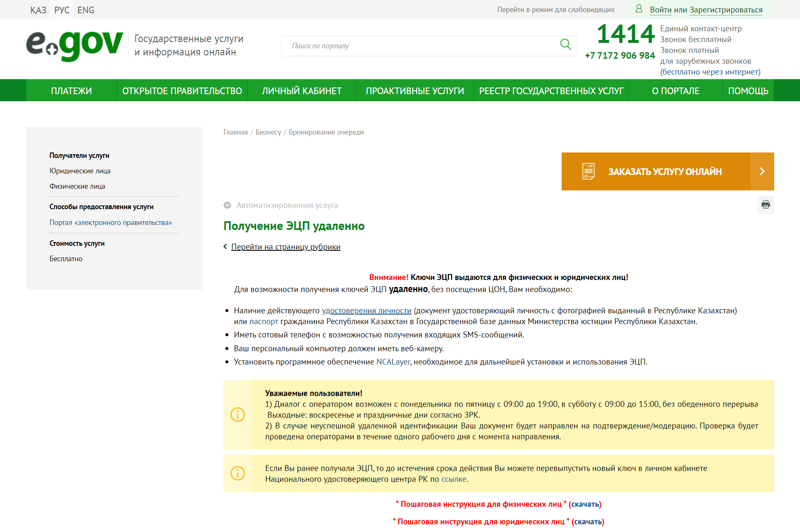Download instruction for физических лиц
This screenshot has height=532, width=800.
point(585,504)
